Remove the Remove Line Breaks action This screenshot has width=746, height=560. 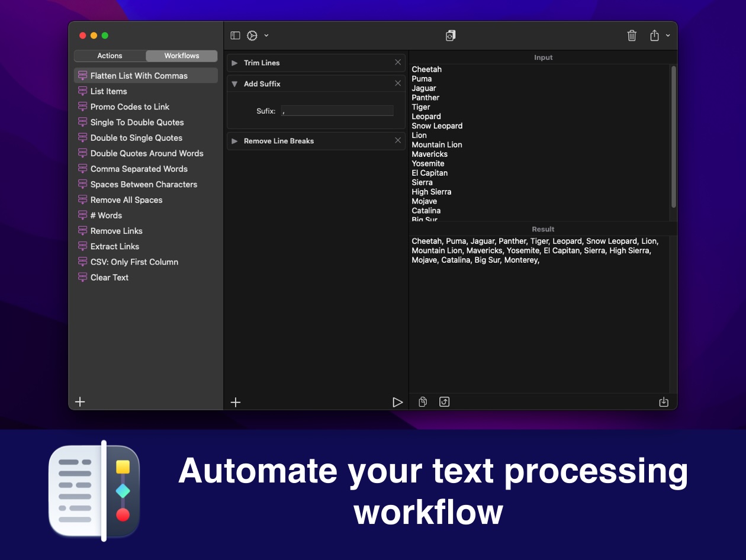coord(398,140)
